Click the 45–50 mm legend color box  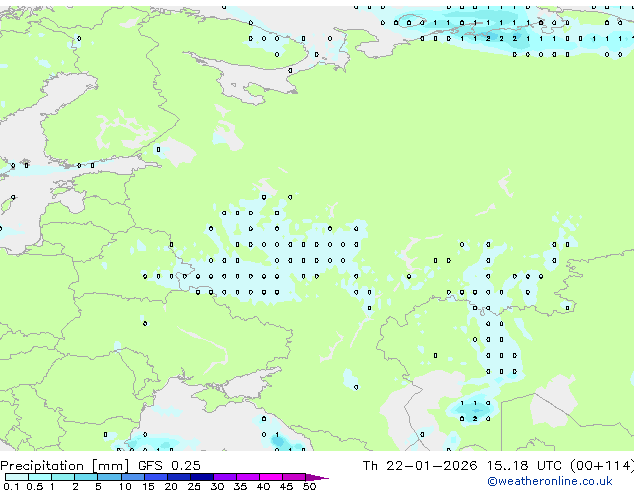click(294, 477)
